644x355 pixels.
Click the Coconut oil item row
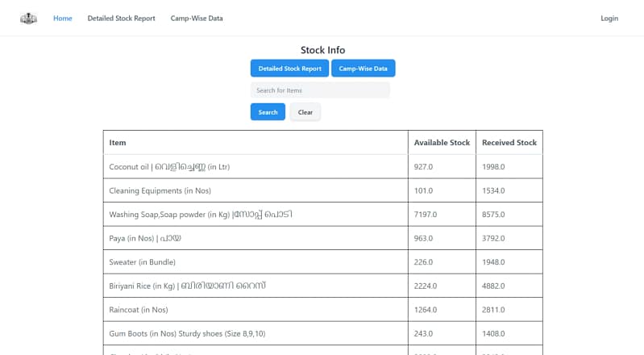pyautogui.click(x=169, y=167)
